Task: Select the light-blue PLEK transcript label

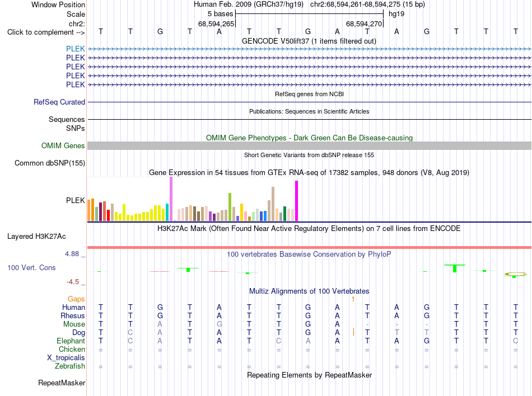Action: click(76, 49)
